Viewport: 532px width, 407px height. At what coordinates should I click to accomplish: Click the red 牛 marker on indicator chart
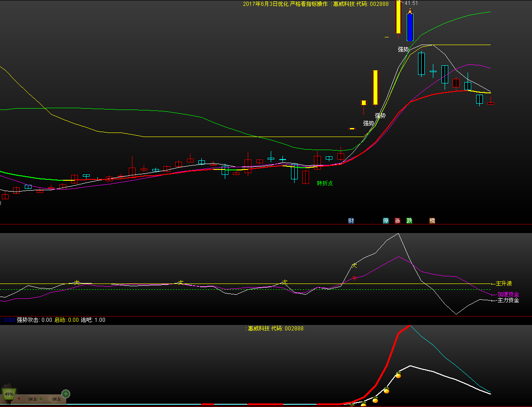tap(354, 279)
